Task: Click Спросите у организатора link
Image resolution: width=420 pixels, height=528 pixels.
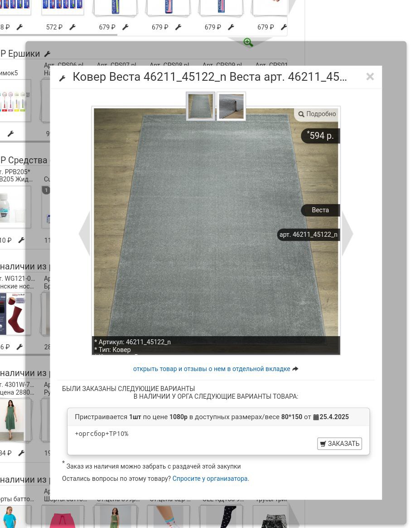Action: click(x=211, y=479)
